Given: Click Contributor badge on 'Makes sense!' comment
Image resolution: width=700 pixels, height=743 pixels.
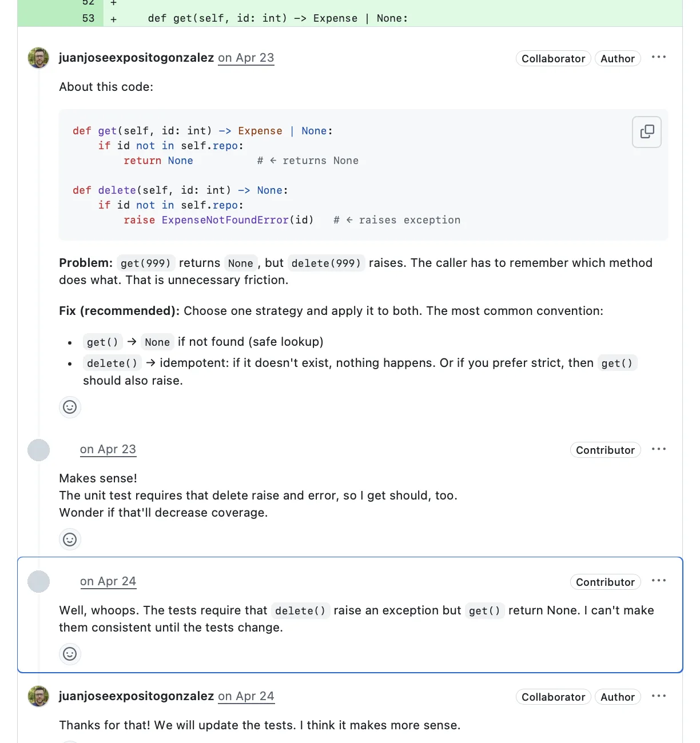Looking at the screenshot, I should point(605,450).
